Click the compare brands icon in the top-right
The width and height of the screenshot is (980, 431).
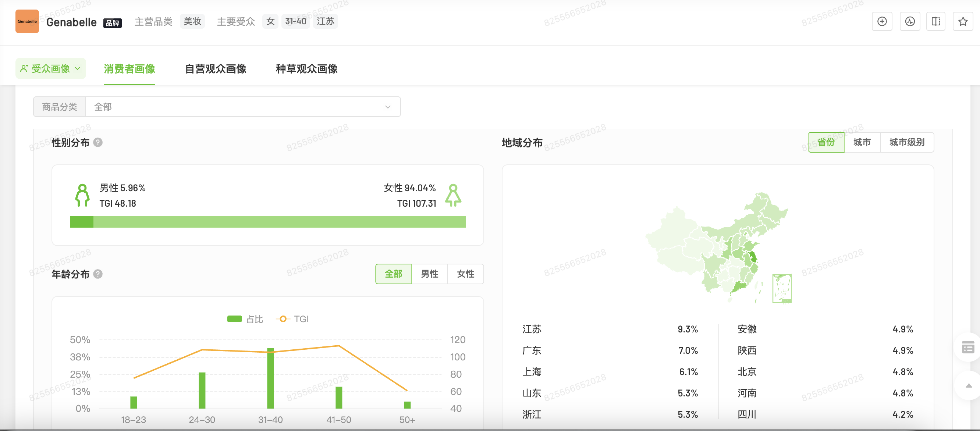click(x=936, y=21)
